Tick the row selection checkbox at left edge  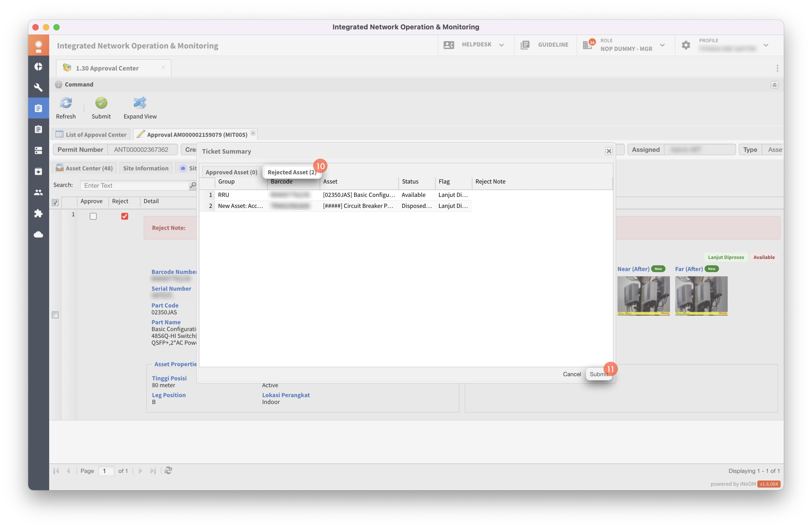pyautogui.click(x=55, y=315)
